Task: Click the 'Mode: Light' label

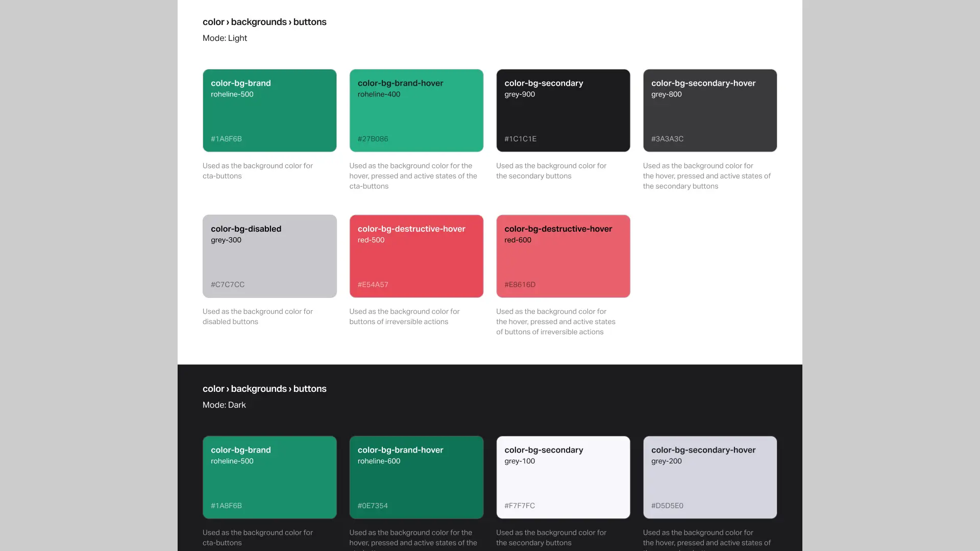Action: (225, 38)
